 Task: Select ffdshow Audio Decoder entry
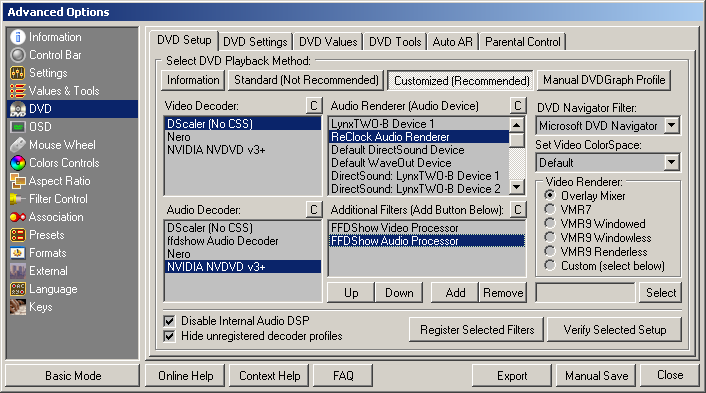(x=243, y=241)
